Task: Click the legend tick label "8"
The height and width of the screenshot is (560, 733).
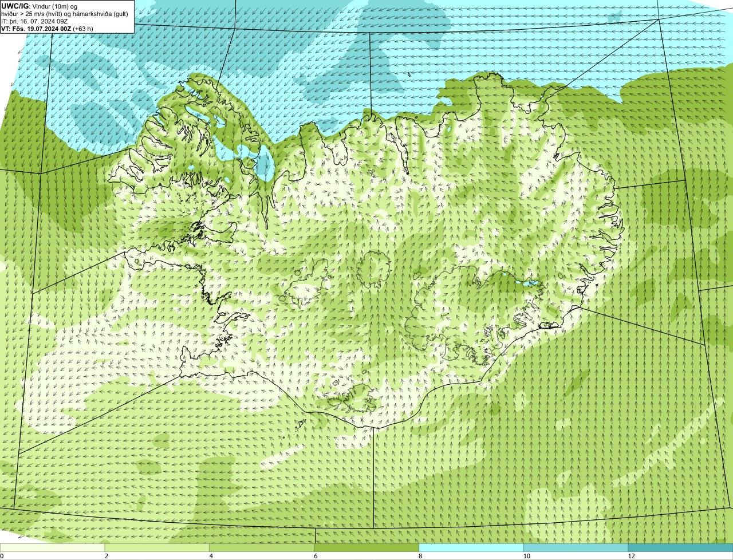Action: pyautogui.click(x=420, y=556)
